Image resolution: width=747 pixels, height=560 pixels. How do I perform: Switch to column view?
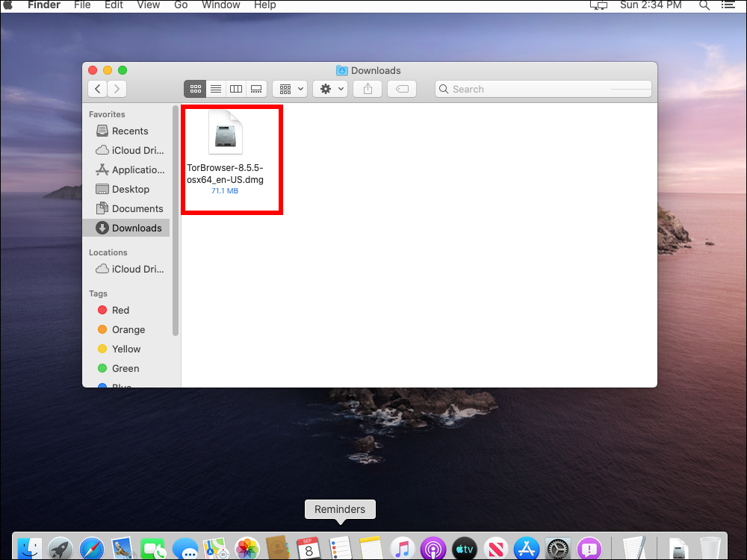[235, 88]
